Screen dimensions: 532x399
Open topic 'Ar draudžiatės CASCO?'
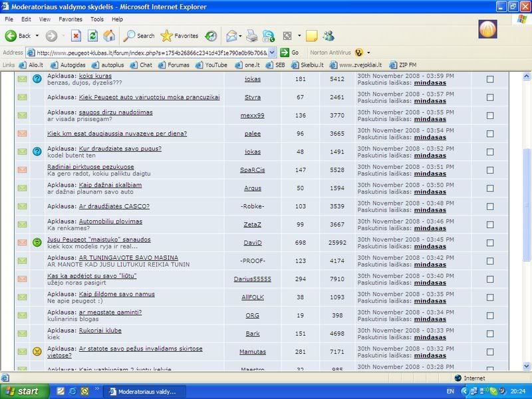(114, 206)
